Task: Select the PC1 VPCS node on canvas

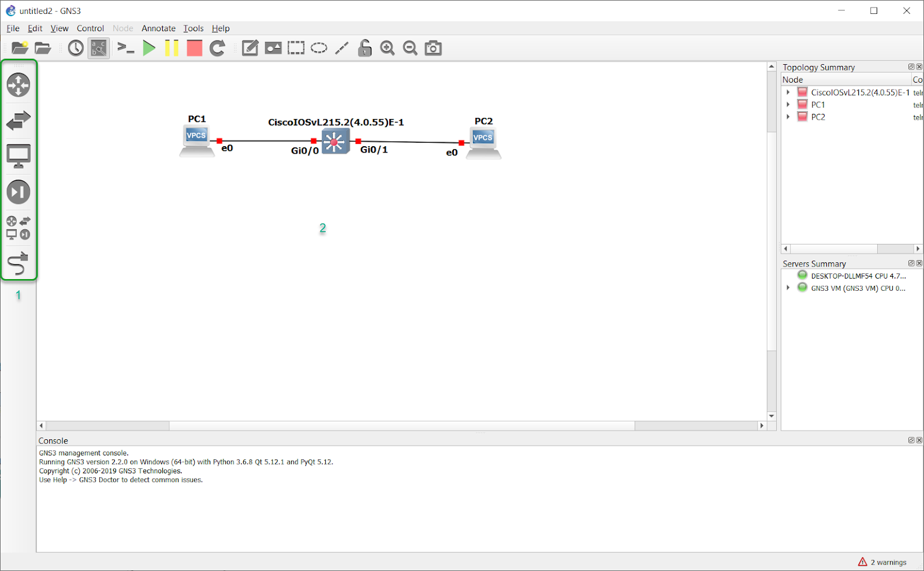Action: tap(196, 140)
